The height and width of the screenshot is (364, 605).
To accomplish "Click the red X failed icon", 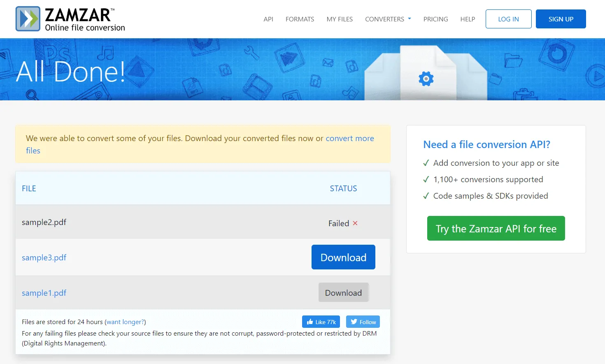I will tap(355, 223).
